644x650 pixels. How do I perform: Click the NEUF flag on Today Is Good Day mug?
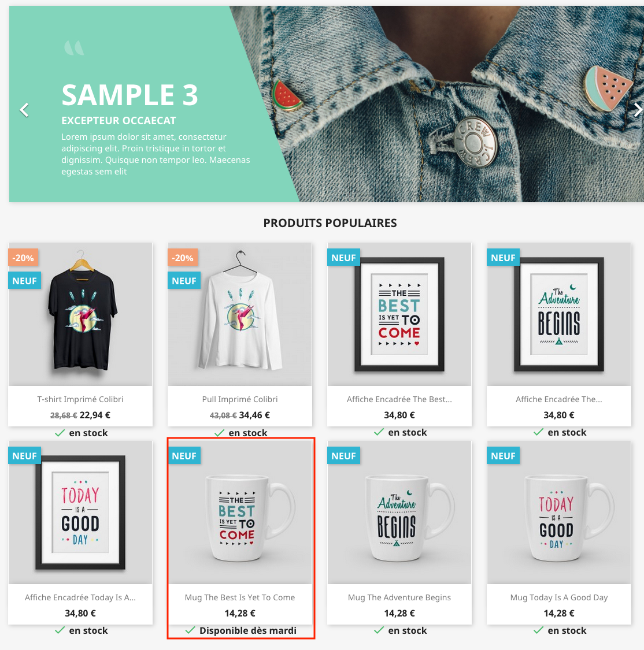coord(503,456)
